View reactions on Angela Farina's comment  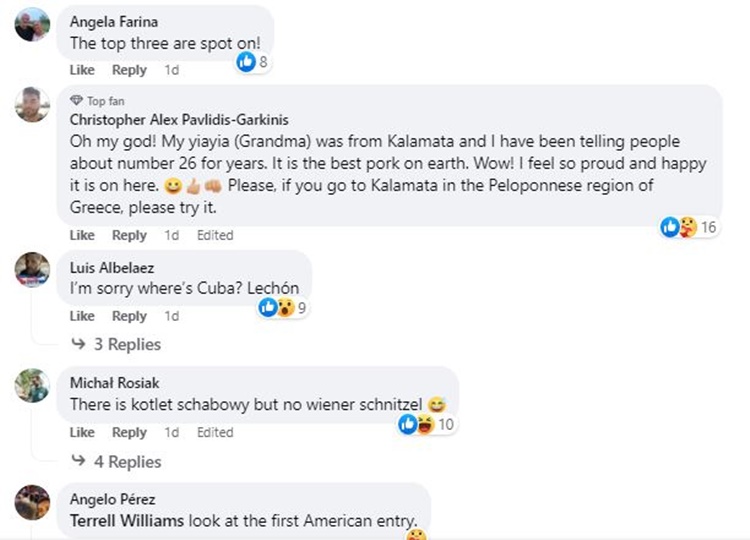click(x=252, y=62)
